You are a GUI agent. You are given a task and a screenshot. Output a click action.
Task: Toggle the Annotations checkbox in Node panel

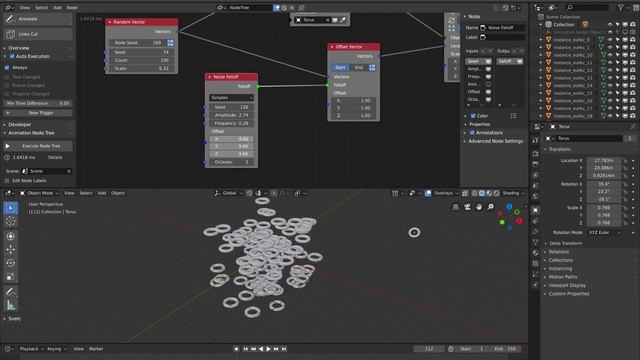472,133
